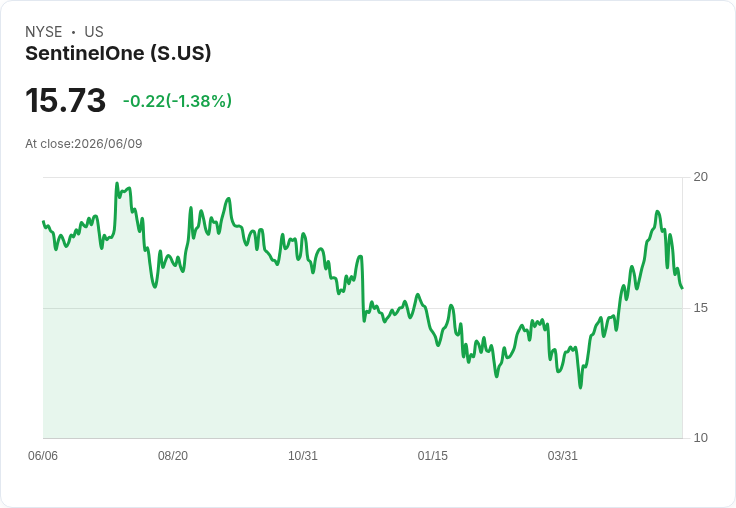Click the 06/06 date axis label

(43, 455)
